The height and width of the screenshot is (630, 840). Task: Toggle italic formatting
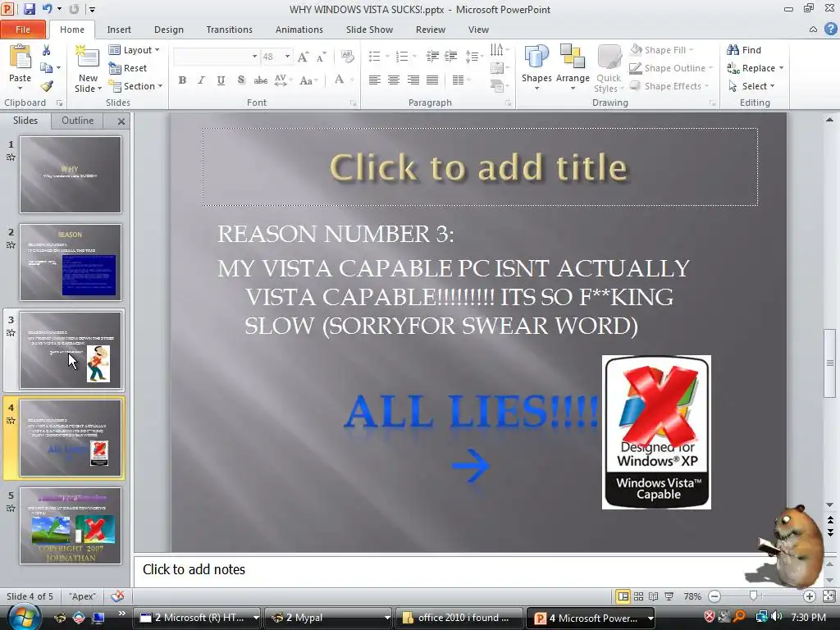coord(201,80)
